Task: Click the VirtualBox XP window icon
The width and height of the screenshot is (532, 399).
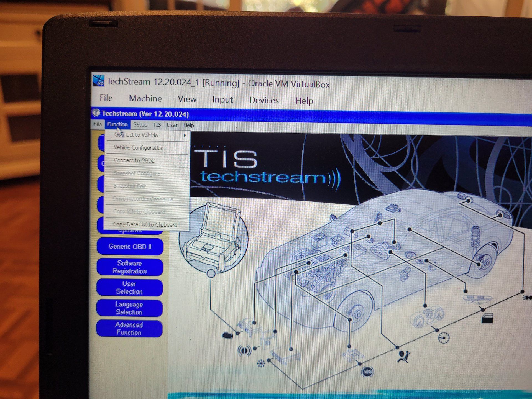Action: tap(98, 81)
